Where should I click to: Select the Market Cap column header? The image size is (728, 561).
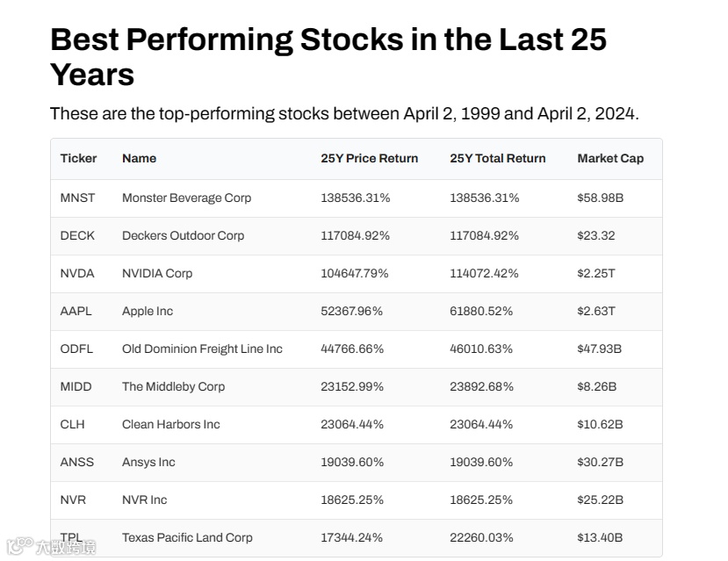click(x=609, y=159)
